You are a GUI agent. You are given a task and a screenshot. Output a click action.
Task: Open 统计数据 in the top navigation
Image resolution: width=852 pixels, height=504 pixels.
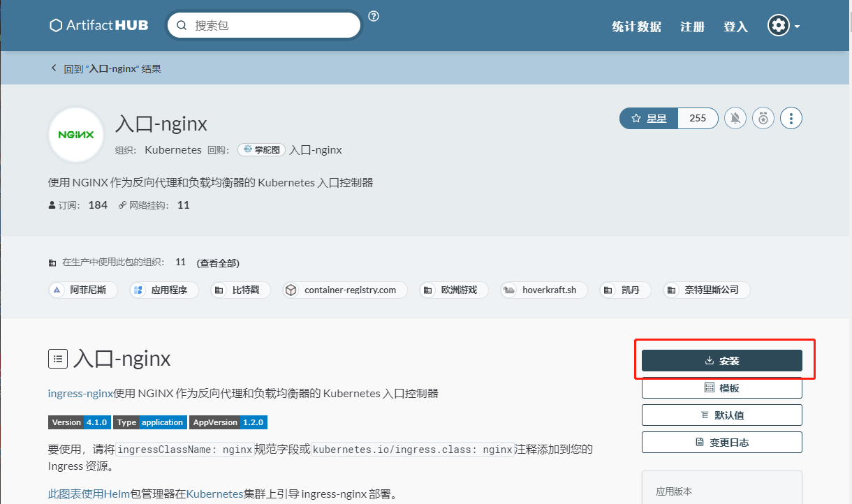point(637,27)
